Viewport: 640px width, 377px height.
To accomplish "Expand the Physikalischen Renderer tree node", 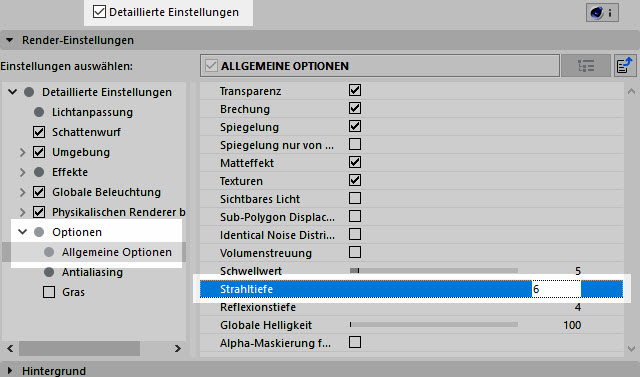I will tap(22, 212).
